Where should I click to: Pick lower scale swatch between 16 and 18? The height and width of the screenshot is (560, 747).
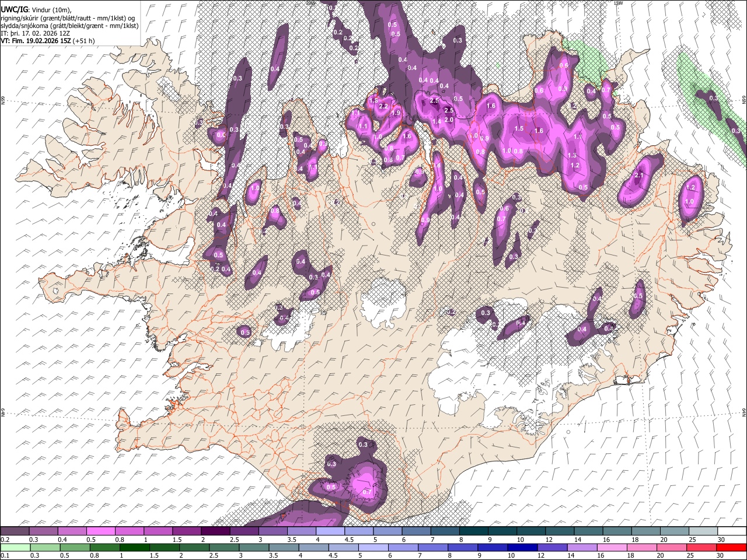coord(613,547)
